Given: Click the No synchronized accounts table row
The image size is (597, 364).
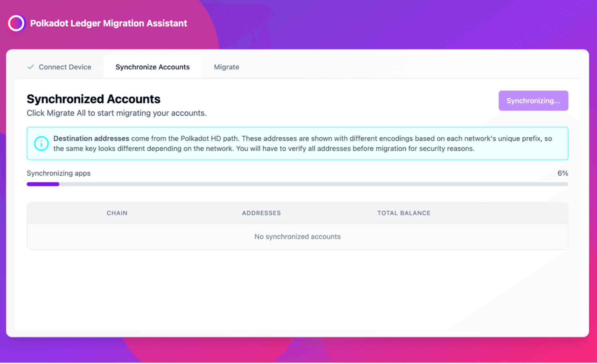Looking at the screenshot, I should 297,237.
